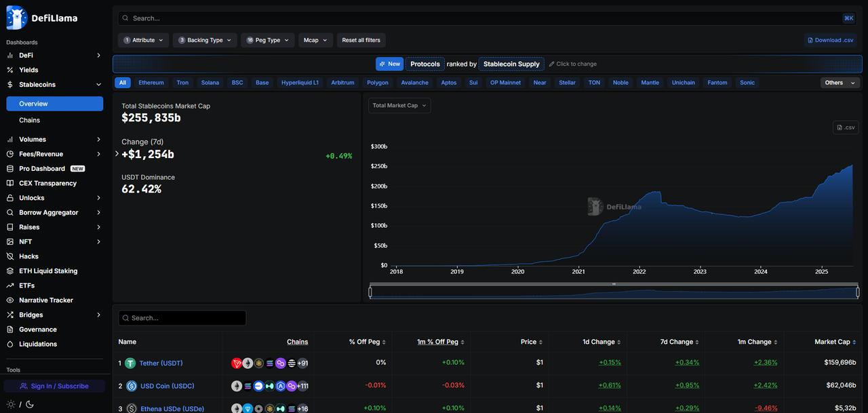Select the All chains filter
The width and height of the screenshot is (868, 413).
pyautogui.click(x=123, y=83)
